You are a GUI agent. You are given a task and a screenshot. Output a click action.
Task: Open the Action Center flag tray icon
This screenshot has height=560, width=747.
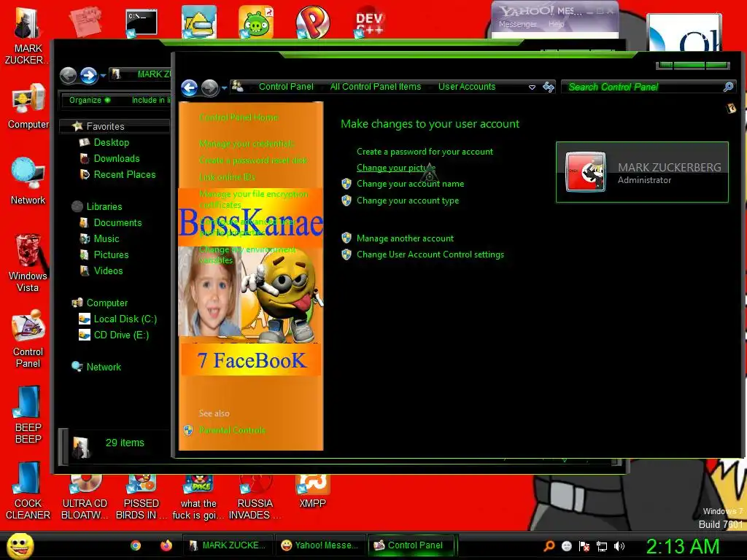point(584,546)
